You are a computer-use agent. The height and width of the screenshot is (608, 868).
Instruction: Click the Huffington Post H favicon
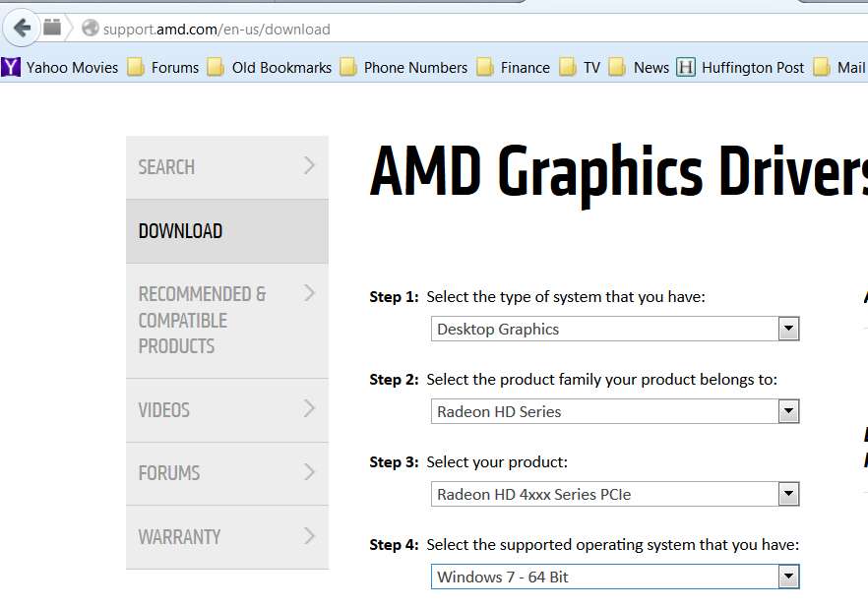pos(685,68)
